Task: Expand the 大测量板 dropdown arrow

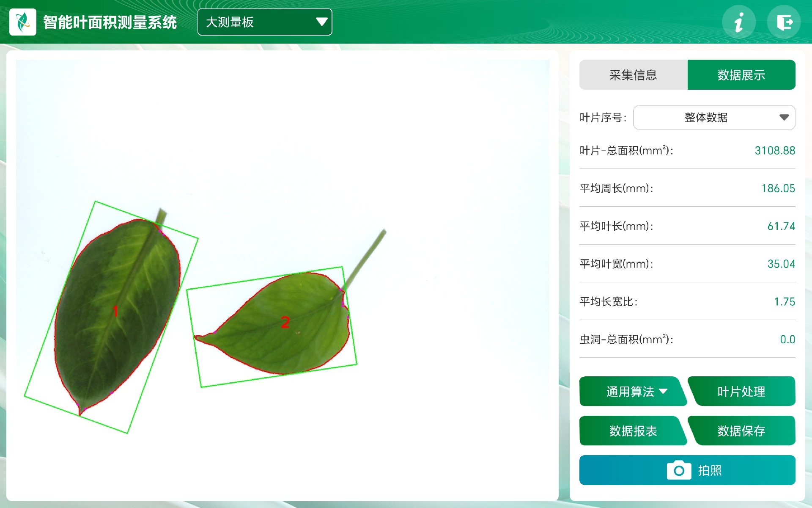Action: point(321,22)
